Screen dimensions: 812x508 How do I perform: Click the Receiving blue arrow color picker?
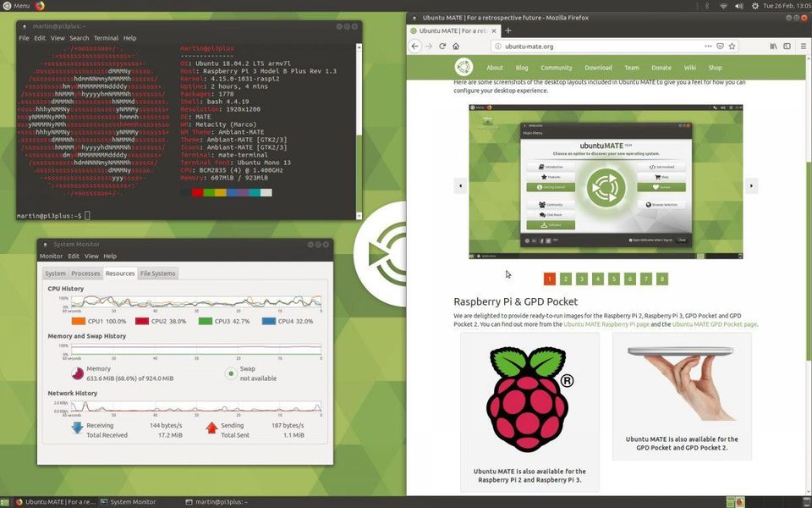tap(77, 428)
